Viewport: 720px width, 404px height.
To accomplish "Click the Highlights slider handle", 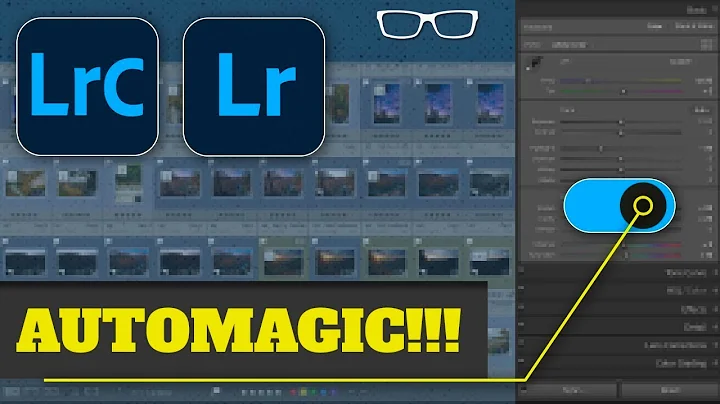I will 601,149.
